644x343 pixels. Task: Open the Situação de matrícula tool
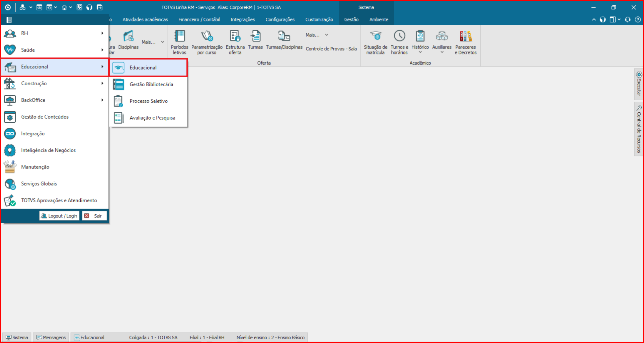pos(376,42)
